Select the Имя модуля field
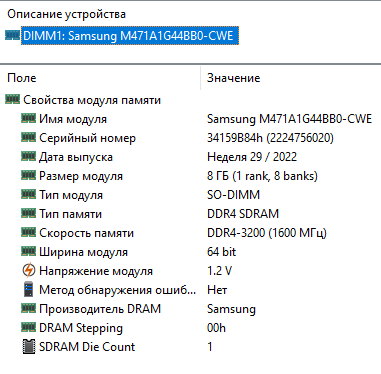381x374 pixels. pyautogui.click(x=73, y=119)
